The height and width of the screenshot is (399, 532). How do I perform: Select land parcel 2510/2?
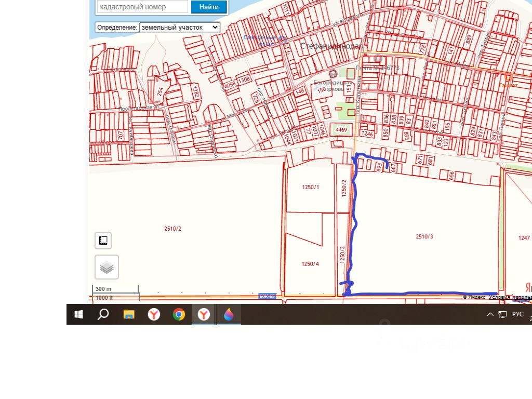pos(172,229)
